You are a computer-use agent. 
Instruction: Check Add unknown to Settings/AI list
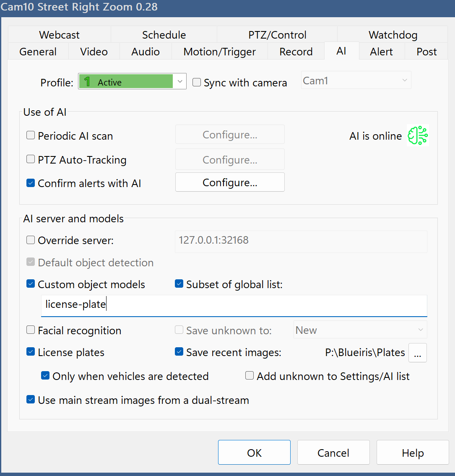pos(250,376)
